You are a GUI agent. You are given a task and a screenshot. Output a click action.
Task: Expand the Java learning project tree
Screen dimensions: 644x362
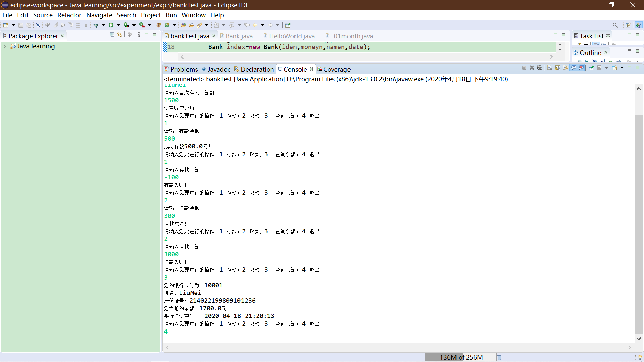pyautogui.click(x=4, y=46)
